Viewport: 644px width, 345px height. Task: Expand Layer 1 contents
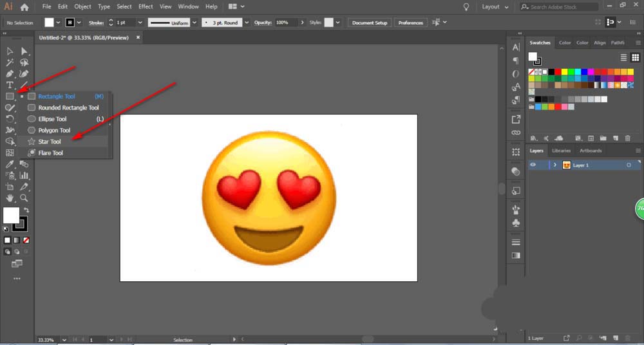(x=555, y=165)
